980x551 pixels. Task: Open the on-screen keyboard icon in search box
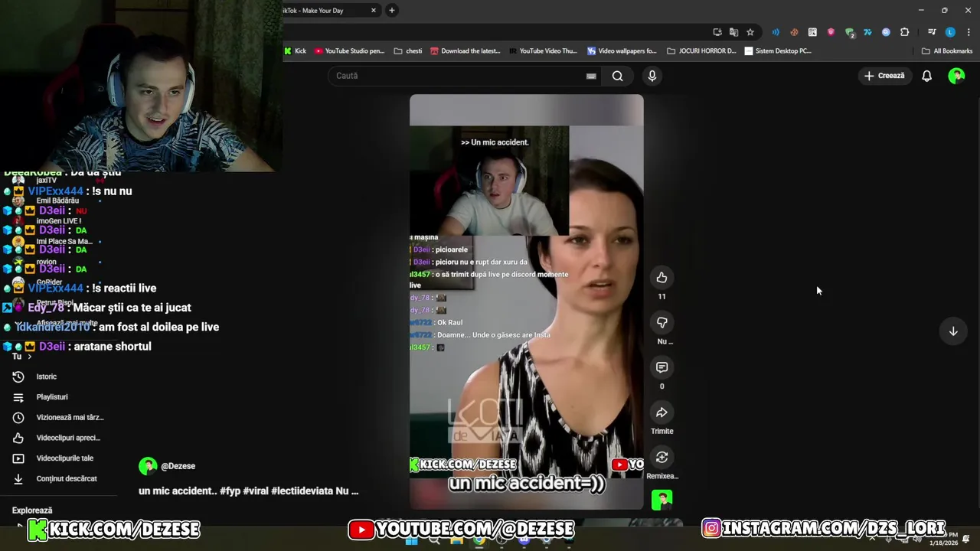click(591, 76)
